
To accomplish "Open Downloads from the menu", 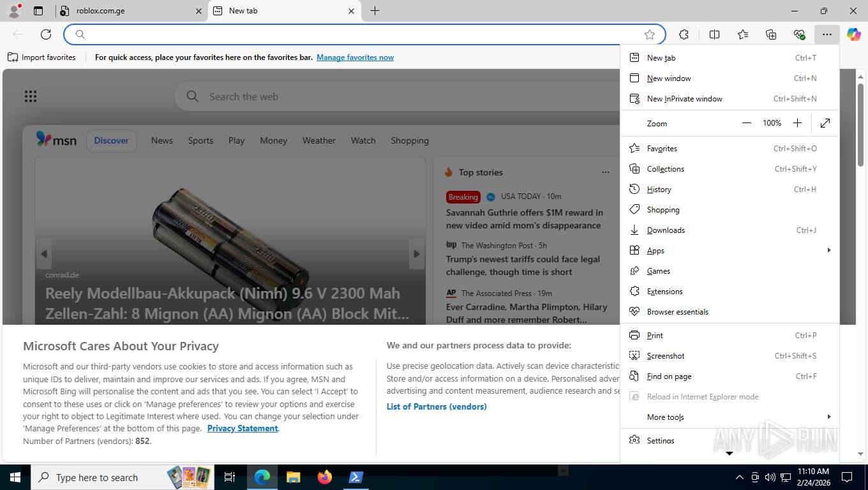I will point(730,230).
